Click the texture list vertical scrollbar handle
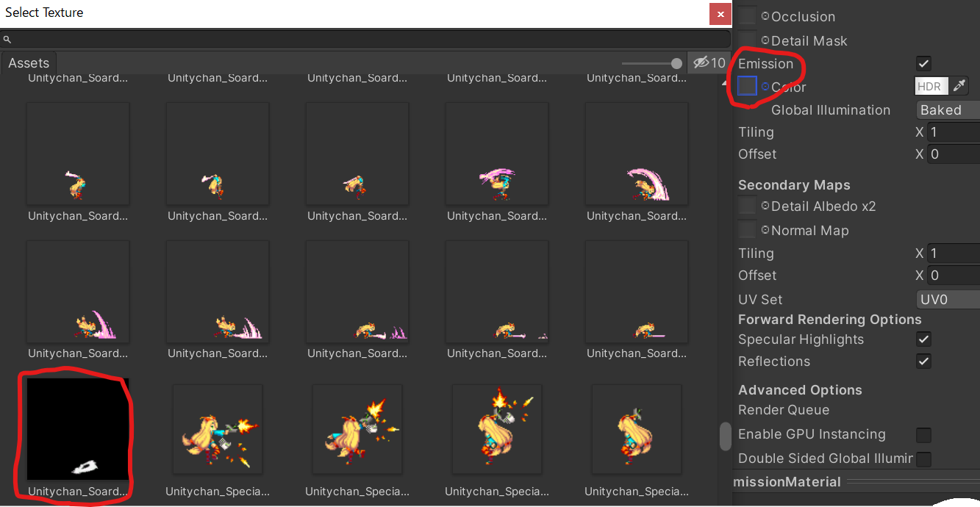This screenshot has width=980, height=507. pyautogui.click(x=725, y=436)
